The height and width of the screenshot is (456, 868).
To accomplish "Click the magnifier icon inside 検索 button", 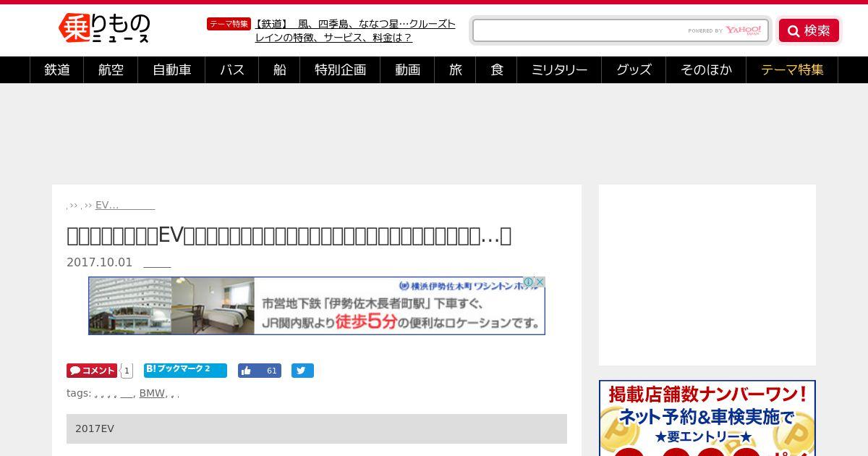I will 793,30.
